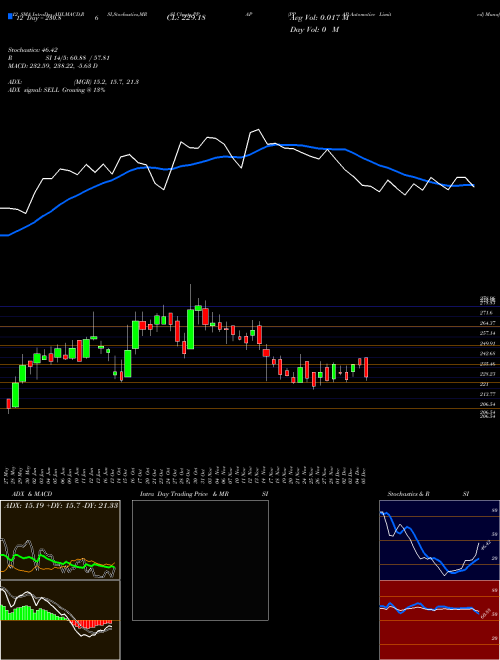Click the 'CL: 229.18' closing price text

(186, 18)
